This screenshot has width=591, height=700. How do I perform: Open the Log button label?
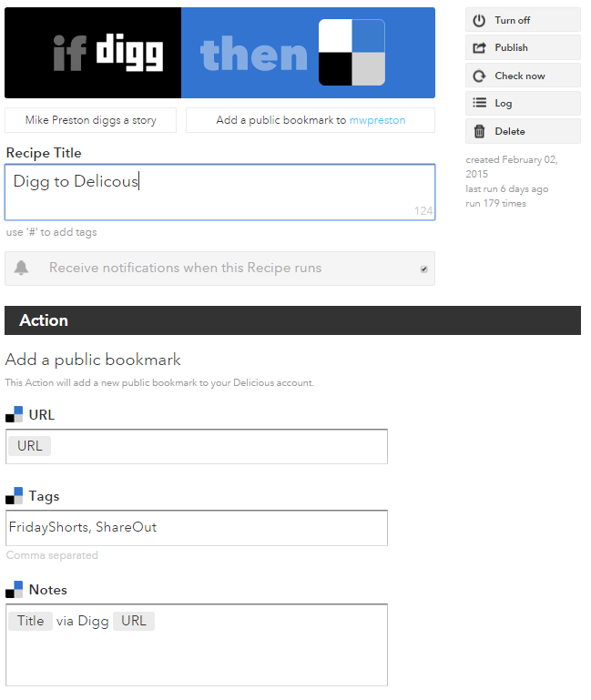point(504,104)
